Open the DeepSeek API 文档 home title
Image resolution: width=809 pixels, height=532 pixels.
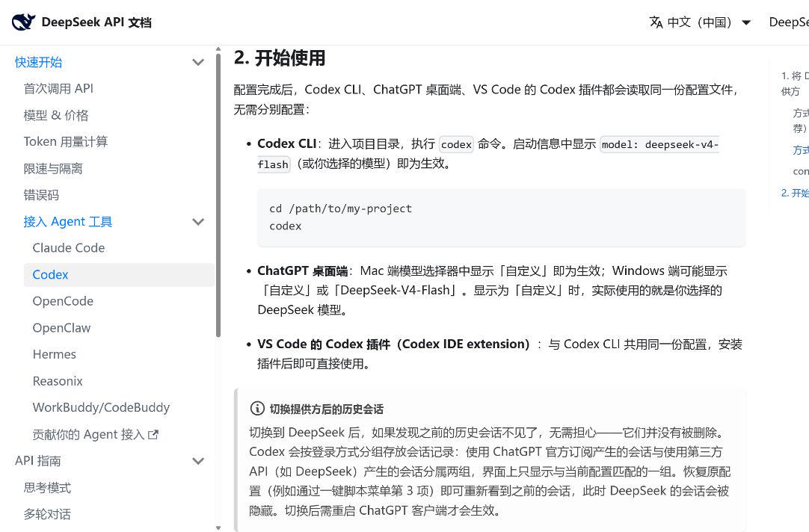[x=96, y=22]
